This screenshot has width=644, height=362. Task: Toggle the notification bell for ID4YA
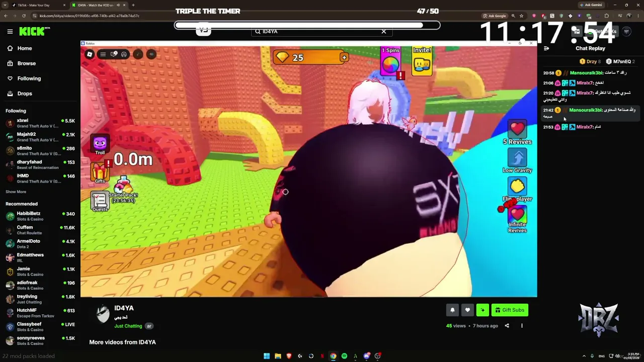[x=452, y=310]
